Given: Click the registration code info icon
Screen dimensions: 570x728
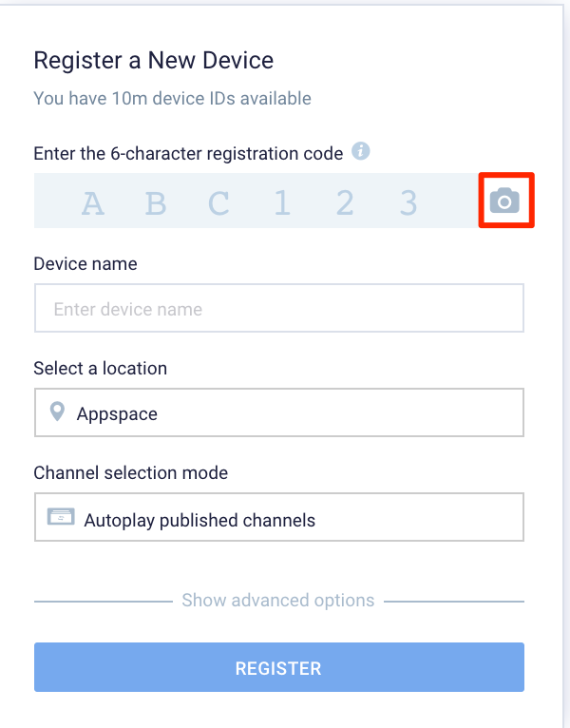Looking at the screenshot, I should point(361,151).
